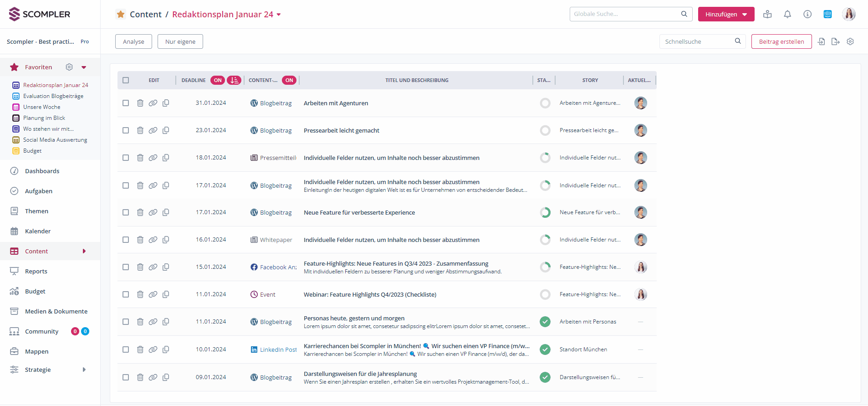Click status circle of 'Neue Feature' row
This screenshot has height=406, width=868.
[545, 212]
